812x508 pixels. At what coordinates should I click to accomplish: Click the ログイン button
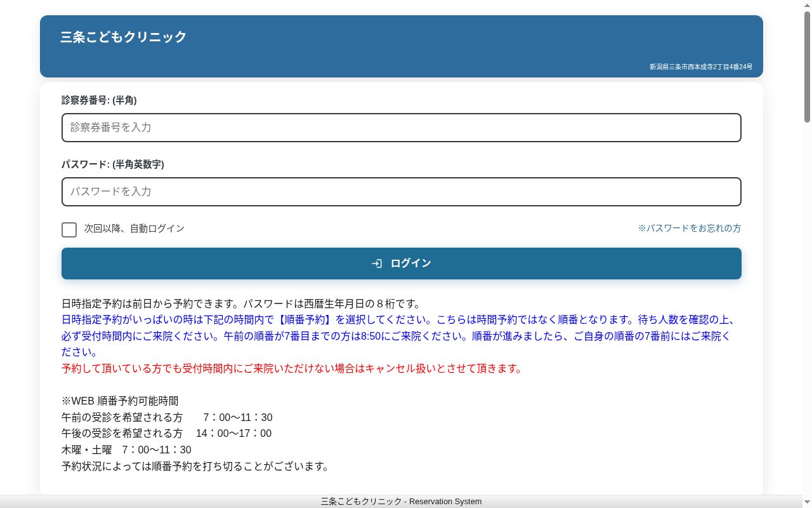pyautogui.click(x=401, y=264)
